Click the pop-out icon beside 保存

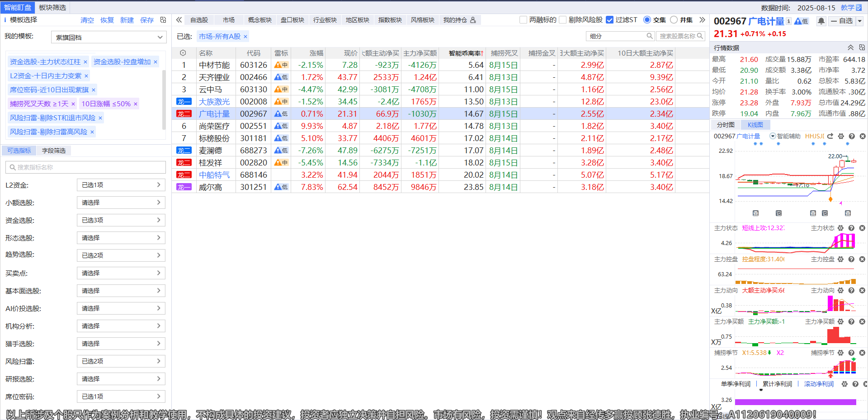click(163, 20)
